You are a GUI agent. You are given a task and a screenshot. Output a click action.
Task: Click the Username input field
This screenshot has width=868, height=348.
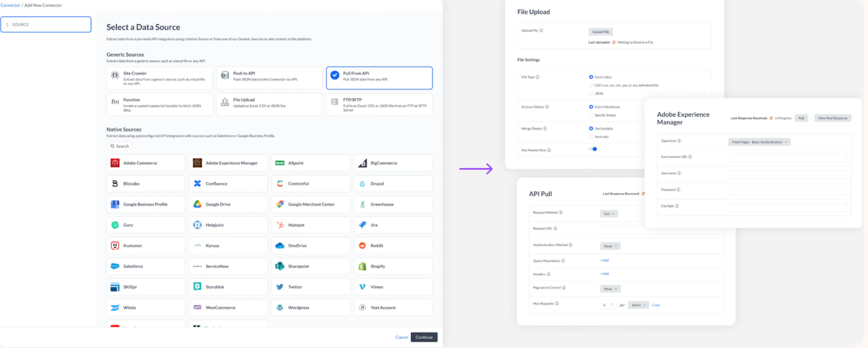[787, 175]
